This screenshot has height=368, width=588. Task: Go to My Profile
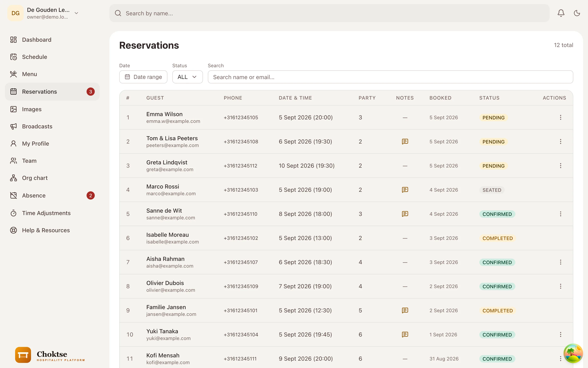coord(52,144)
